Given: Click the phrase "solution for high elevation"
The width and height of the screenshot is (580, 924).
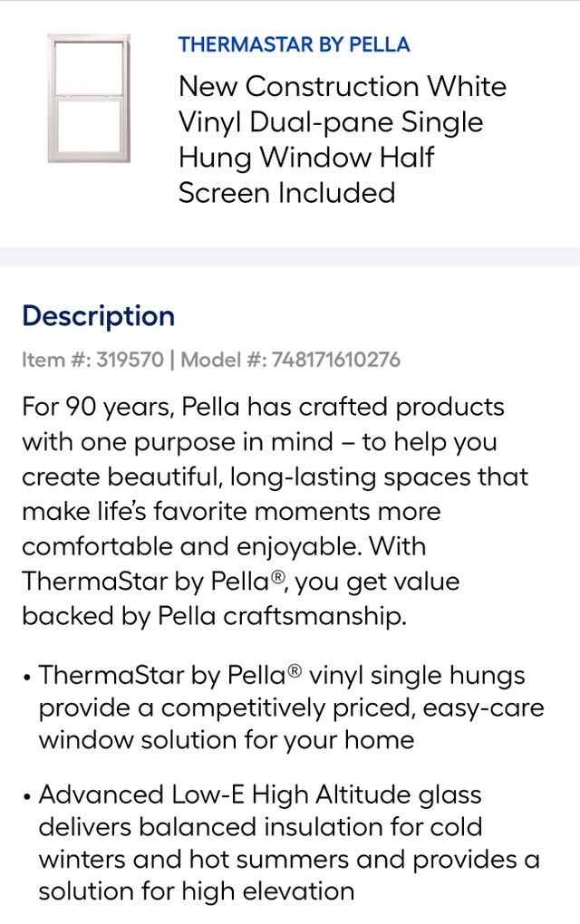Looking at the screenshot, I should coord(196,891).
